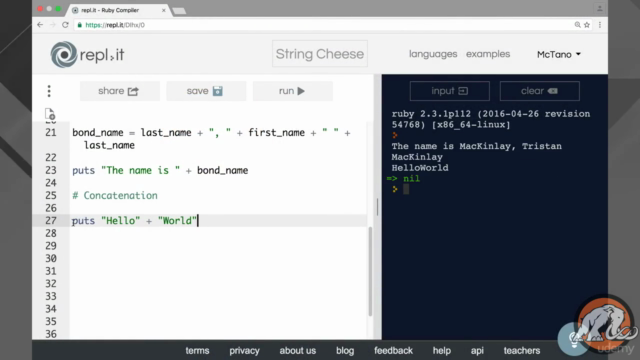The height and width of the screenshot is (360, 640).
Task: Open the privacy link
Action: click(244, 351)
